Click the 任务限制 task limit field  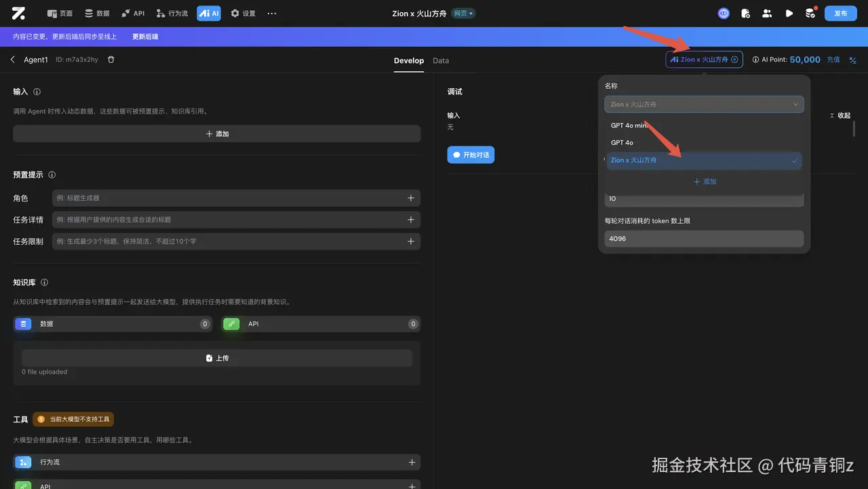pos(236,241)
